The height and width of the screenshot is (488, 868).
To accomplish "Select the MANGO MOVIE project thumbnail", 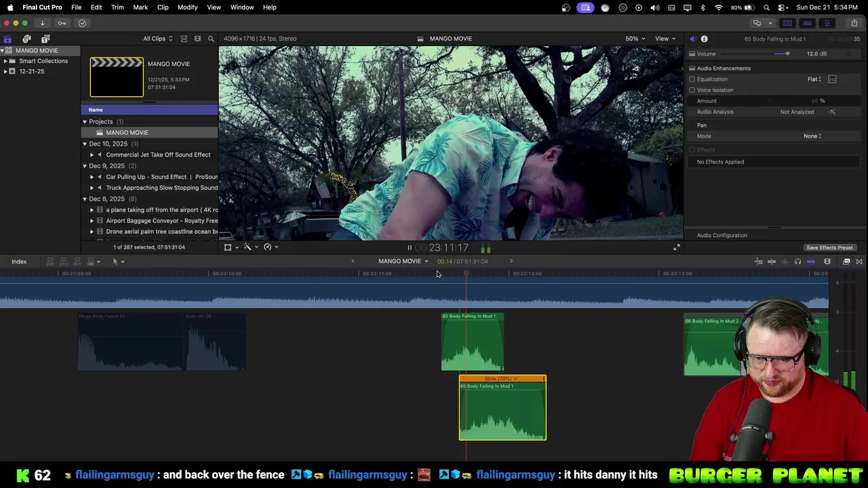I will tap(117, 77).
